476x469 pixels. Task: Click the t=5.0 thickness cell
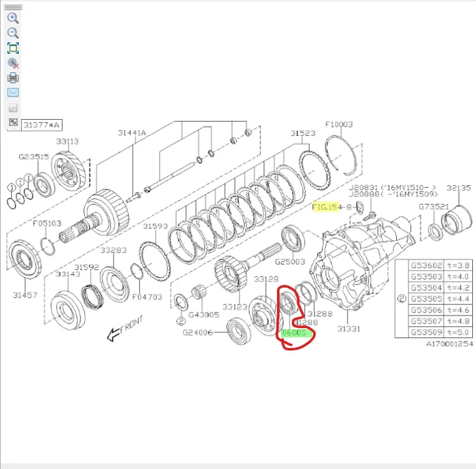[458, 332]
